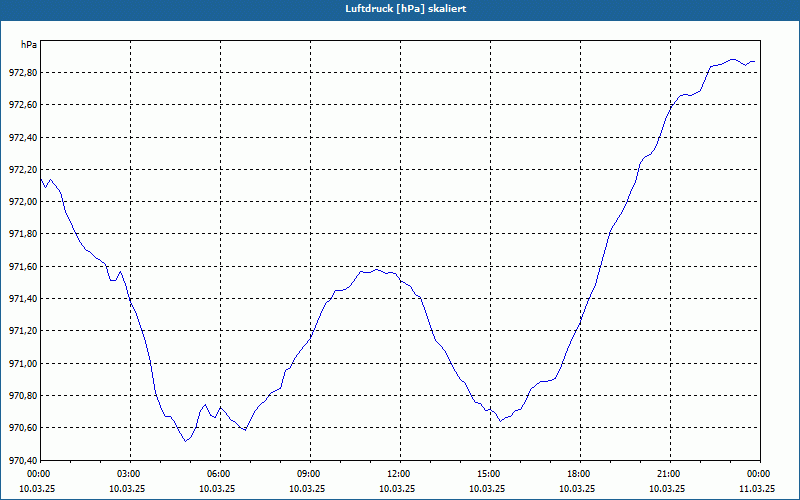Click the 10.03.25 date below 18:00
The height and width of the screenshot is (500, 800).
coord(577,489)
